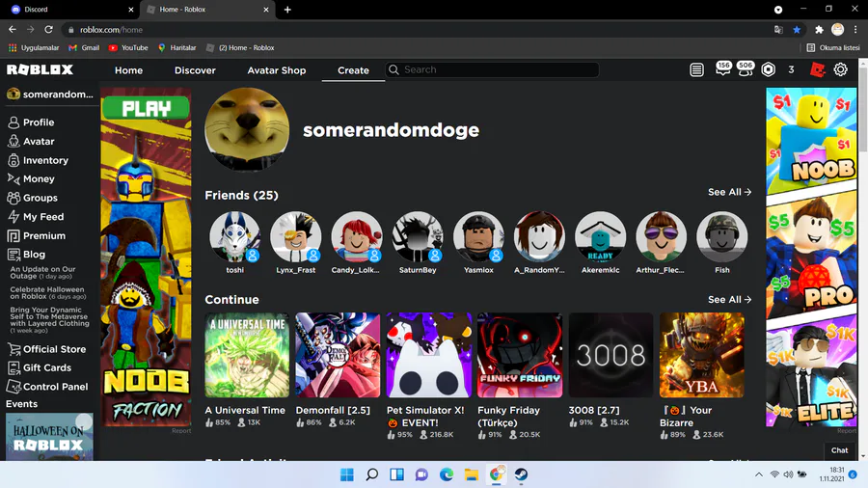The height and width of the screenshot is (488, 868).
Task: Open the YouTube bookmark
Action: pos(128,47)
